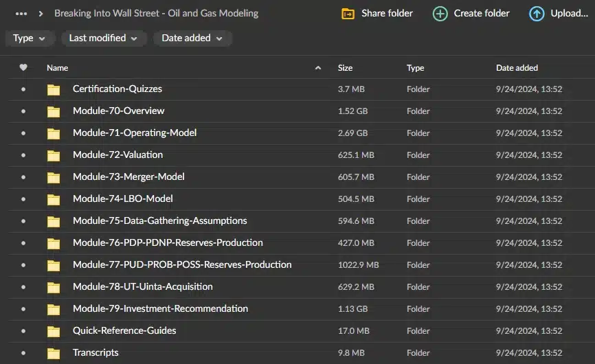Open the Type filter dropdown
Screen dimensions: 595x364
click(x=30, y=38)
